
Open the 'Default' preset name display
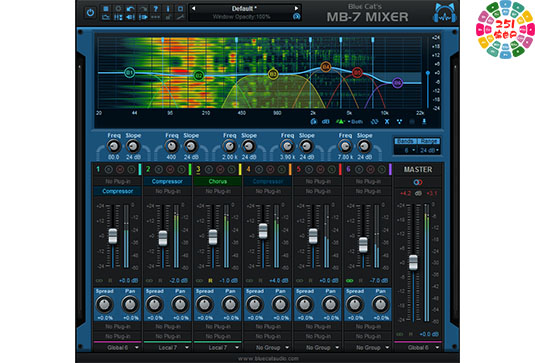click(x=244, y=9)
